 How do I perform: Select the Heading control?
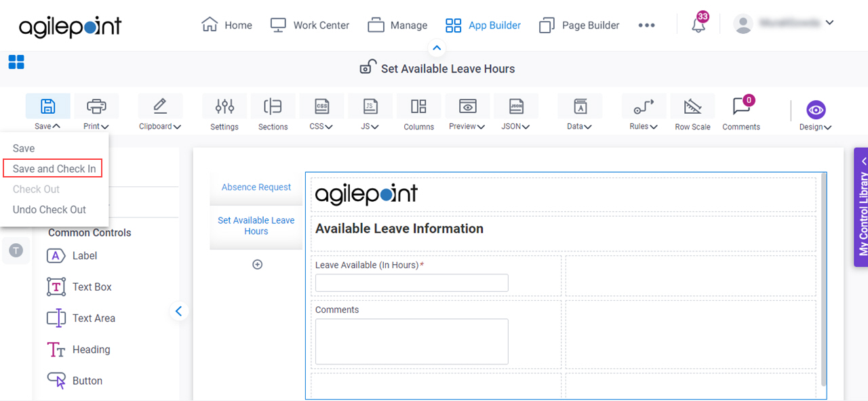pos(78,350)
